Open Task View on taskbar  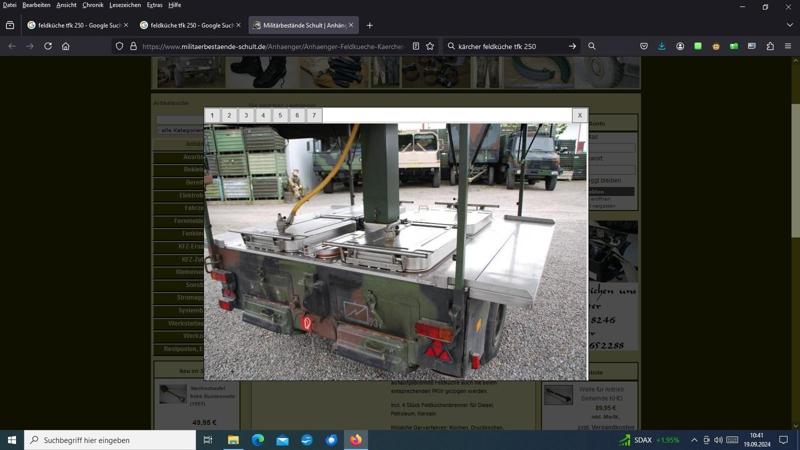(x=208, y=440)
